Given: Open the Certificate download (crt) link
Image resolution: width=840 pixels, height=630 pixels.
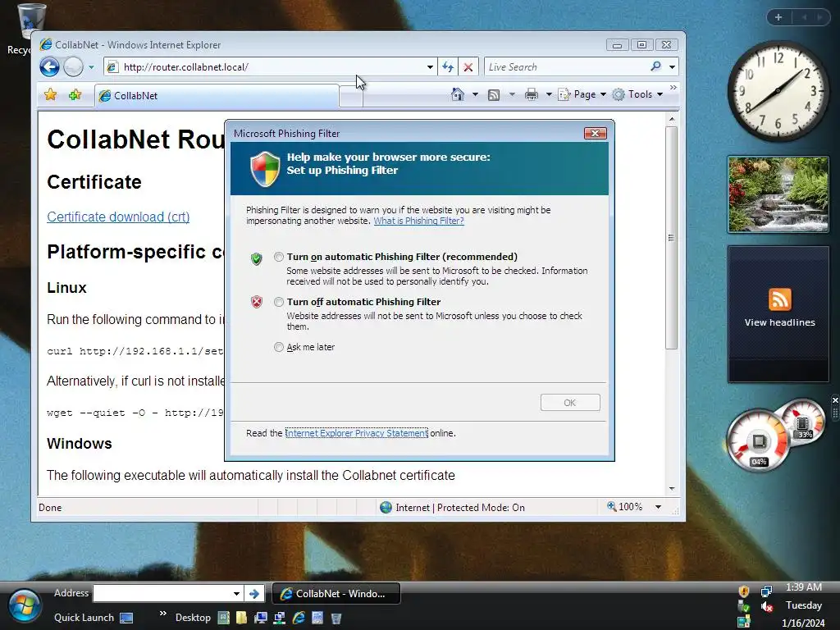Looking at the screenshot, I should (118, 217).
